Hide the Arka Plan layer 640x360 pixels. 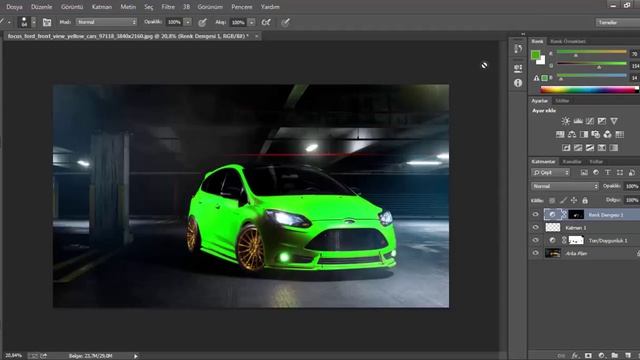coord(536,253)
